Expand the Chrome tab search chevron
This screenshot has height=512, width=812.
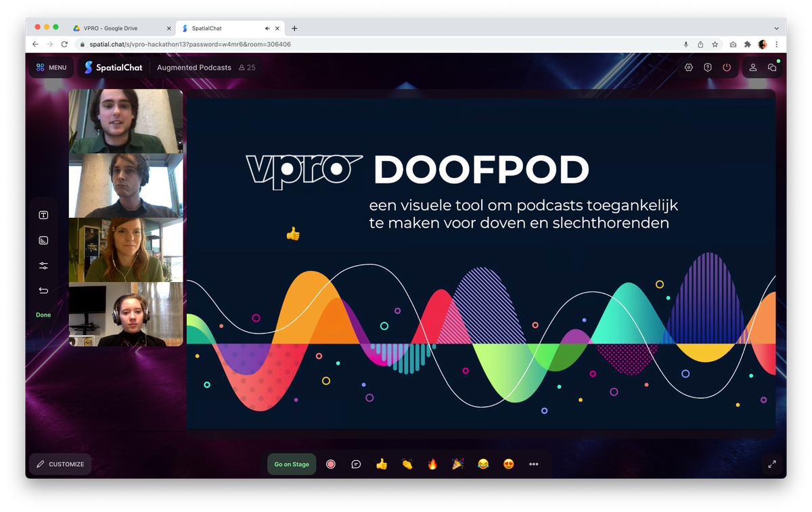(776, 28)
